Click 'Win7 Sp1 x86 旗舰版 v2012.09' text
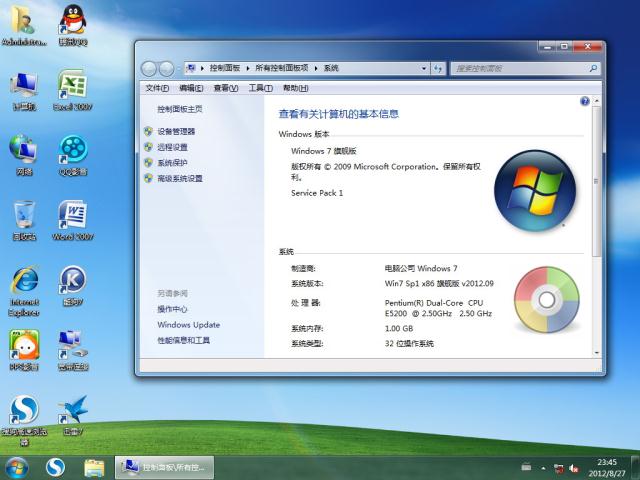Screen dimensions: 640x480 (x=439, y=284)
